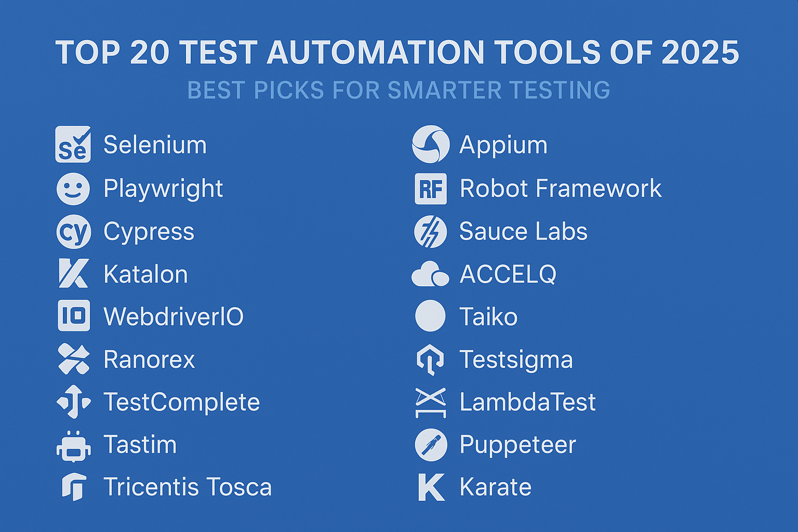
Task: Click the LambdaTest text label
Action: click(x=528, y=402)
